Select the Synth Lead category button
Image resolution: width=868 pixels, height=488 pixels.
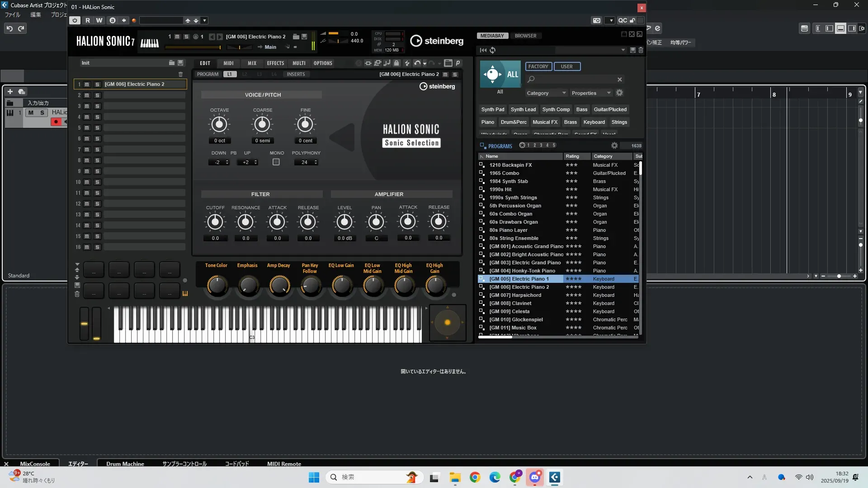tap(523, 109)
